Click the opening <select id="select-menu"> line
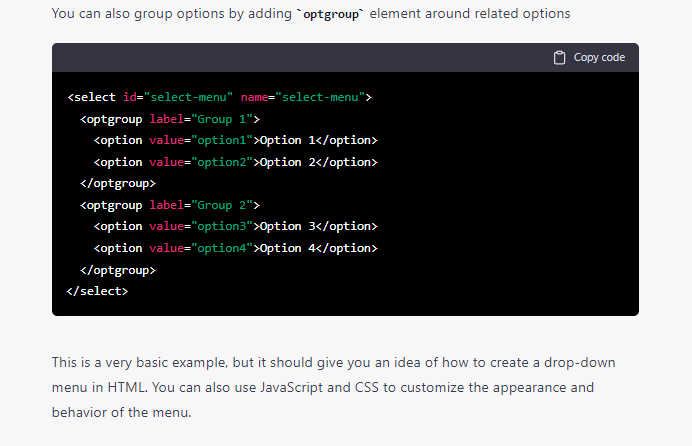Viewport: 692px width, 446px height. (x=219, y=97)
